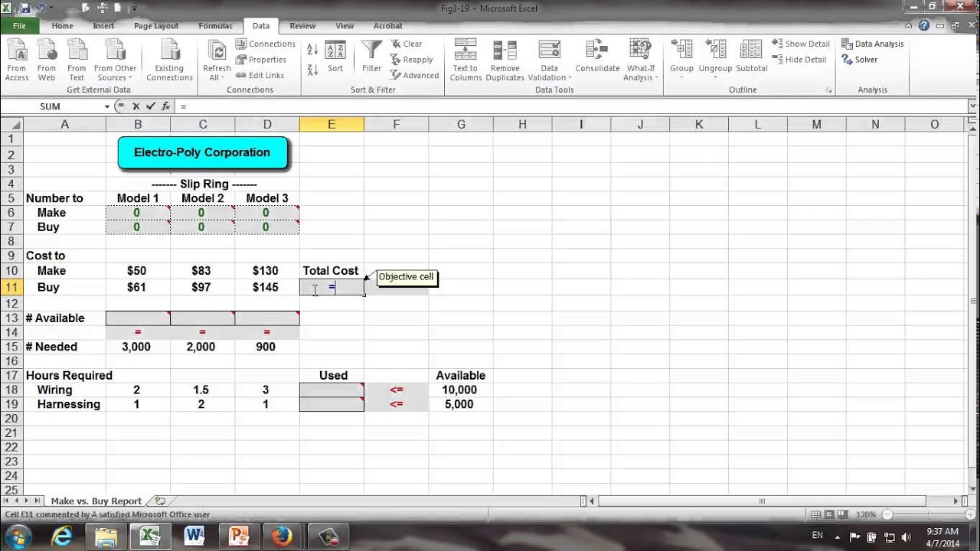Screen dimensions: 980x551
Task: Select the Make vs. Buy Report sheet
Action: (96, 500)
